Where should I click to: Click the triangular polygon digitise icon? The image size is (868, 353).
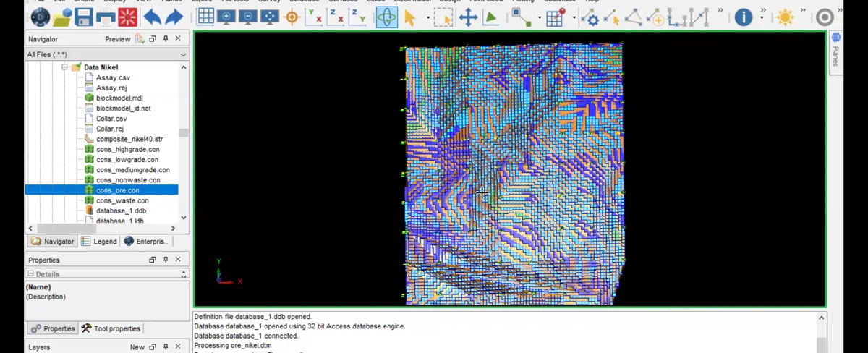[x=634, y=17]
